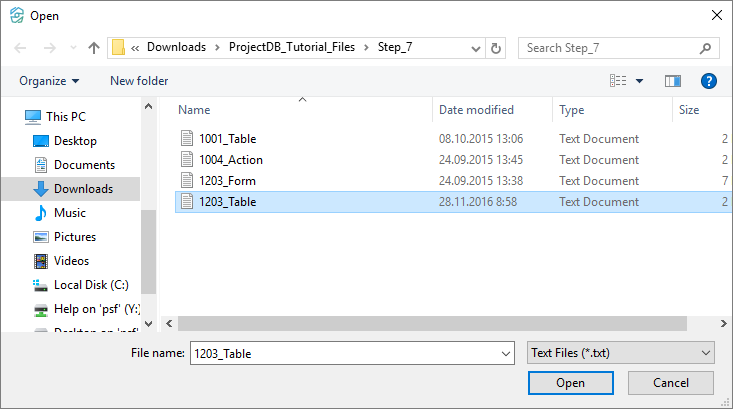
Task: Cancel the Open dialog
Action: point(671,383)
